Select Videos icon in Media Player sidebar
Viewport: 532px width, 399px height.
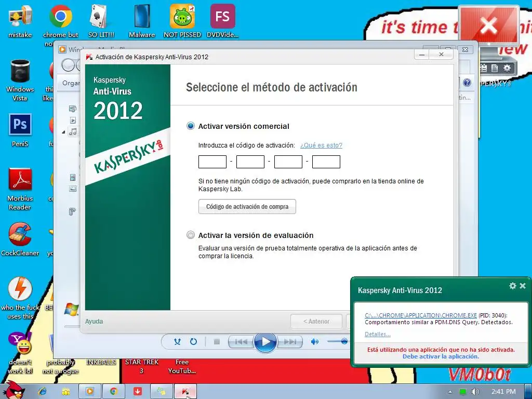click(73, 178)
